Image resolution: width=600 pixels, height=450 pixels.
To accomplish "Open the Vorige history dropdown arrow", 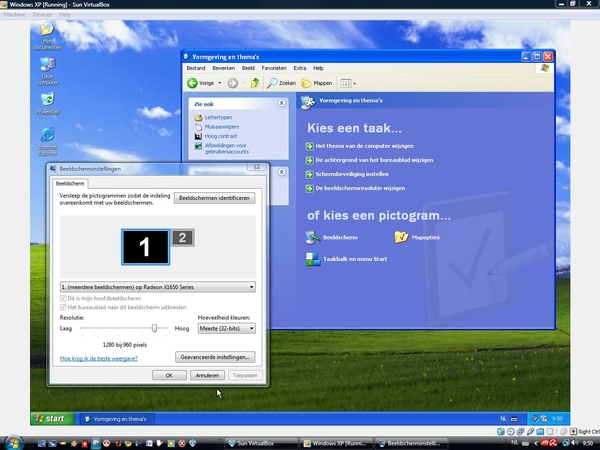I will (x=220, y=83).
